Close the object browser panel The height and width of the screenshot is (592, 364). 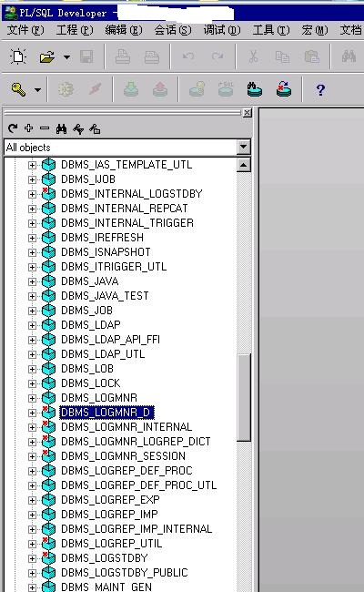tap(248, 113)
